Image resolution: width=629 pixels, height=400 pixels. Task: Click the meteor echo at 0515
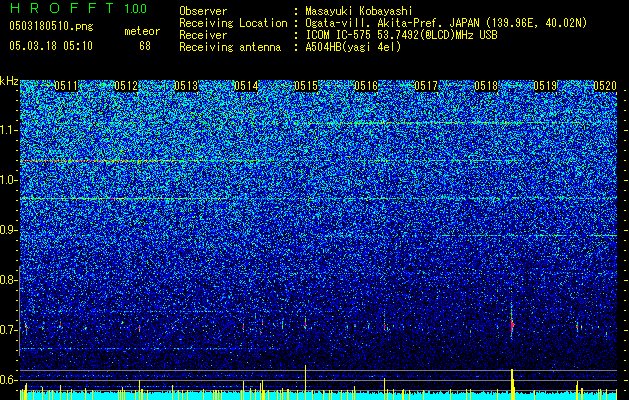pyautogui.click(x=305, y=323)
